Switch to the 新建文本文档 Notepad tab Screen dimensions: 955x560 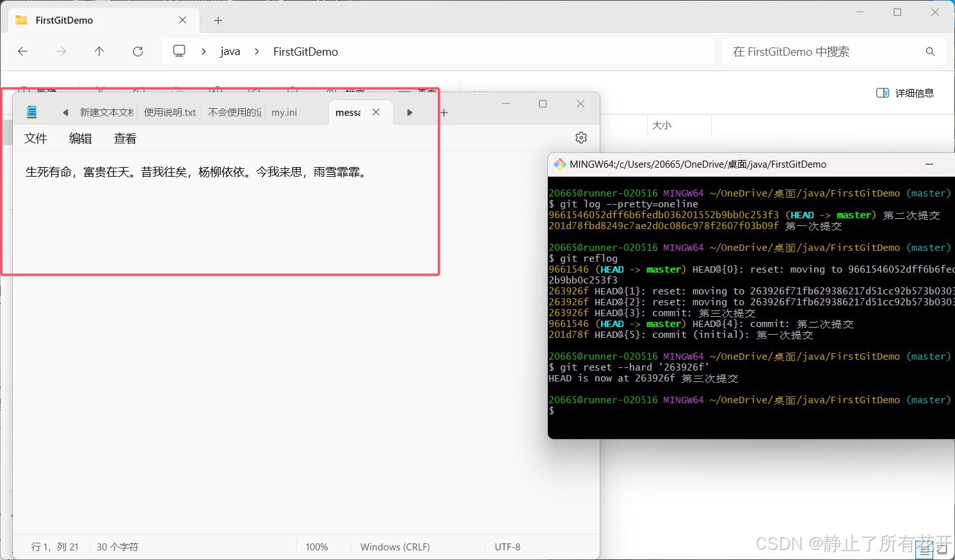tap(106, 112)
